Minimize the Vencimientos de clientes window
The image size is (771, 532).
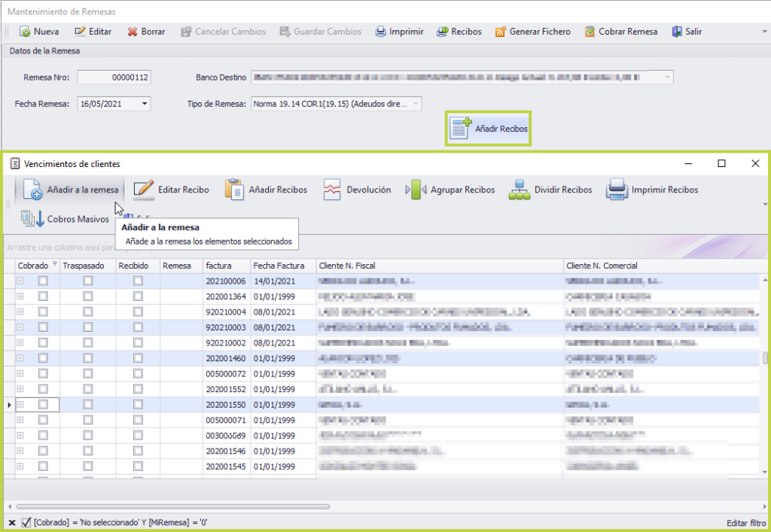pyautogui.click(x=688, y=163)
